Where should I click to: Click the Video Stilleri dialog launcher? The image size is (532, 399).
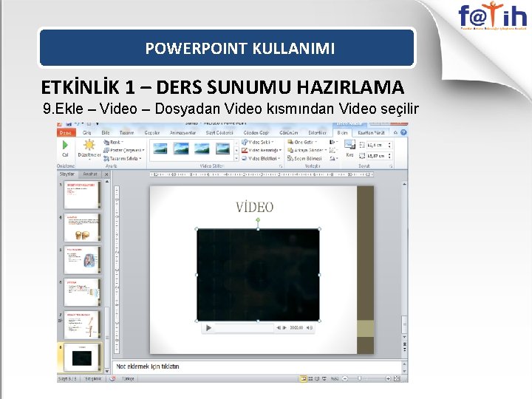281,166
